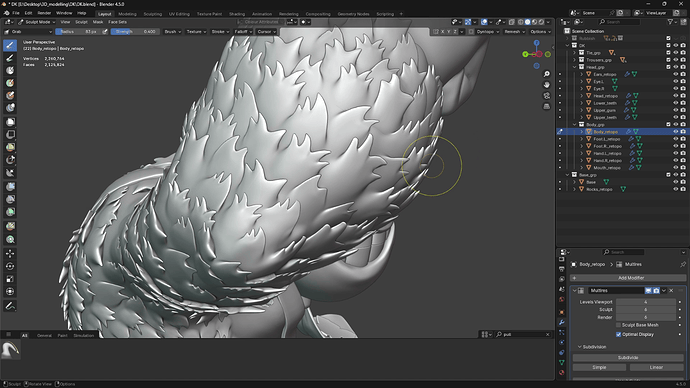Toggle Head_grp collection checkbox
Image resolution: width=690 pixels, height=388 pixels.
(x=668, y=67)
